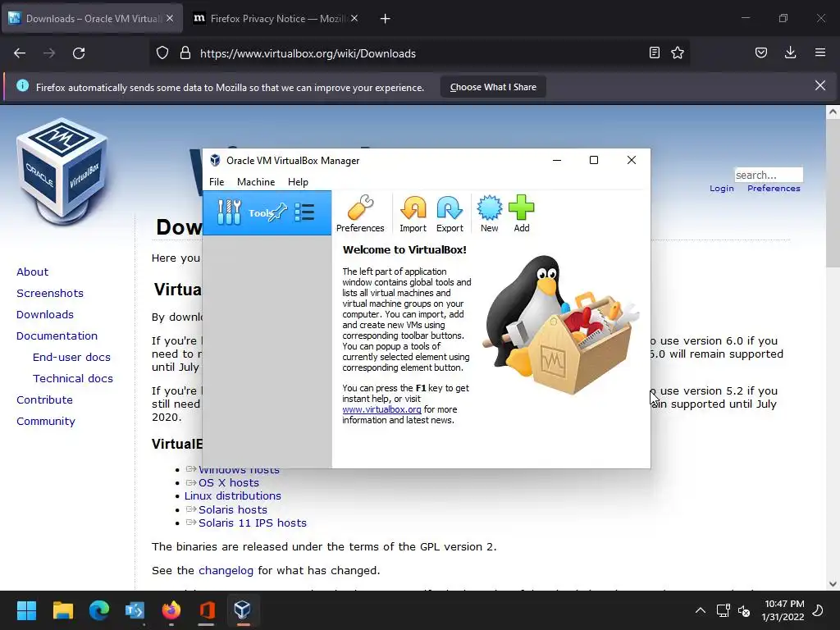840x630 pixels.
Task: Click the green Add machine icon
Action: coord(521,213)
